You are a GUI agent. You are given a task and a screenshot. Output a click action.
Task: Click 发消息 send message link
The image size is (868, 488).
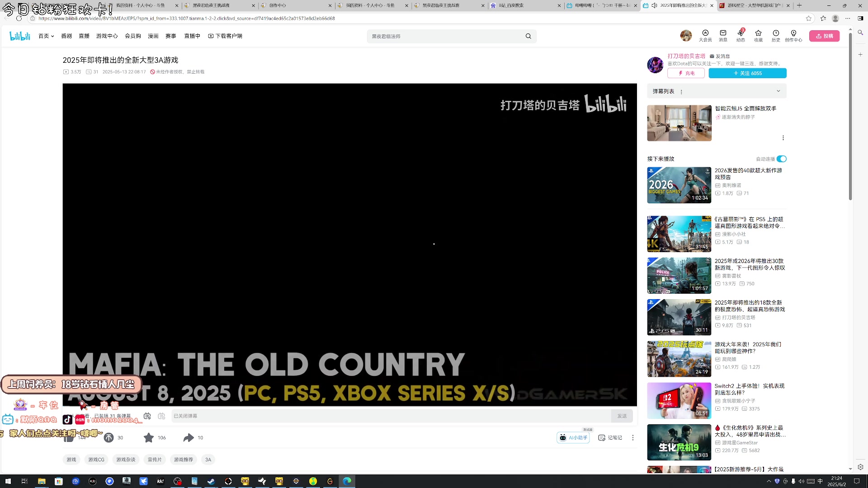coord(720,56)
